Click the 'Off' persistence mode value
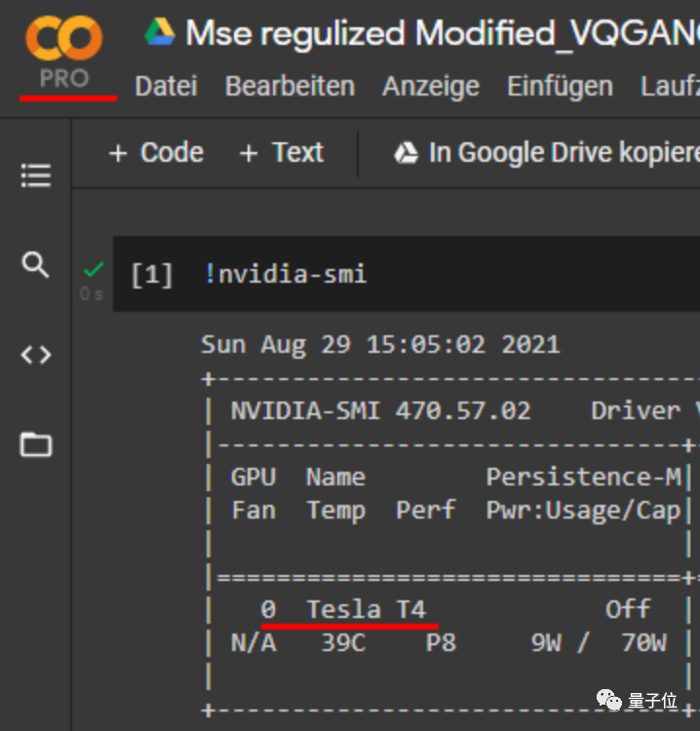 pos(628,609)
